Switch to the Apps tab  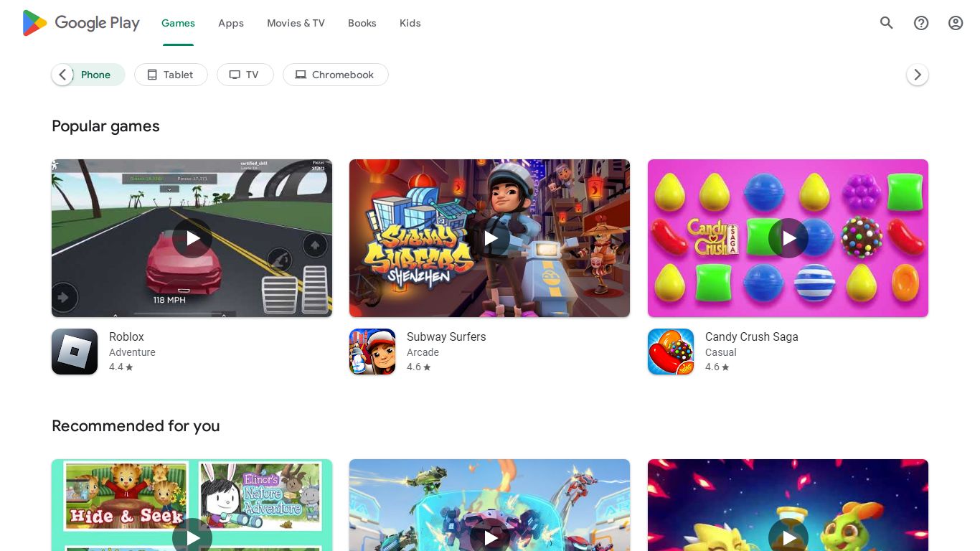coord(231,23)
